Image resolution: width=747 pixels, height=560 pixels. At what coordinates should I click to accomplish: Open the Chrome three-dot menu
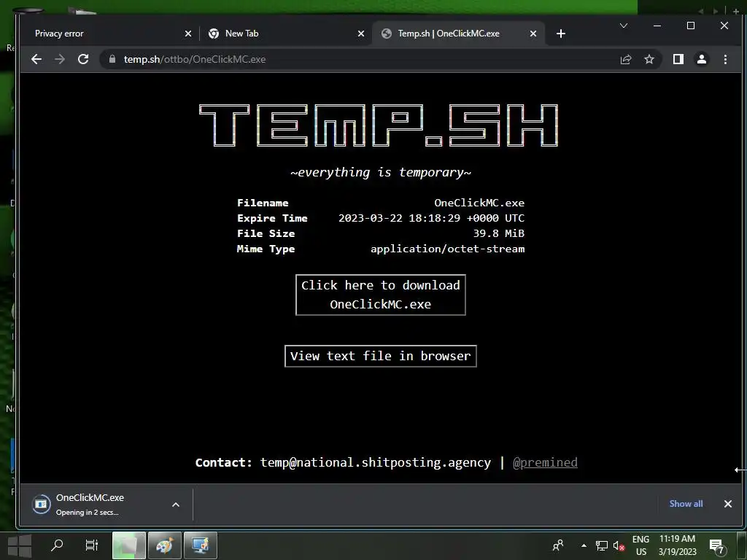coord(725,59)
